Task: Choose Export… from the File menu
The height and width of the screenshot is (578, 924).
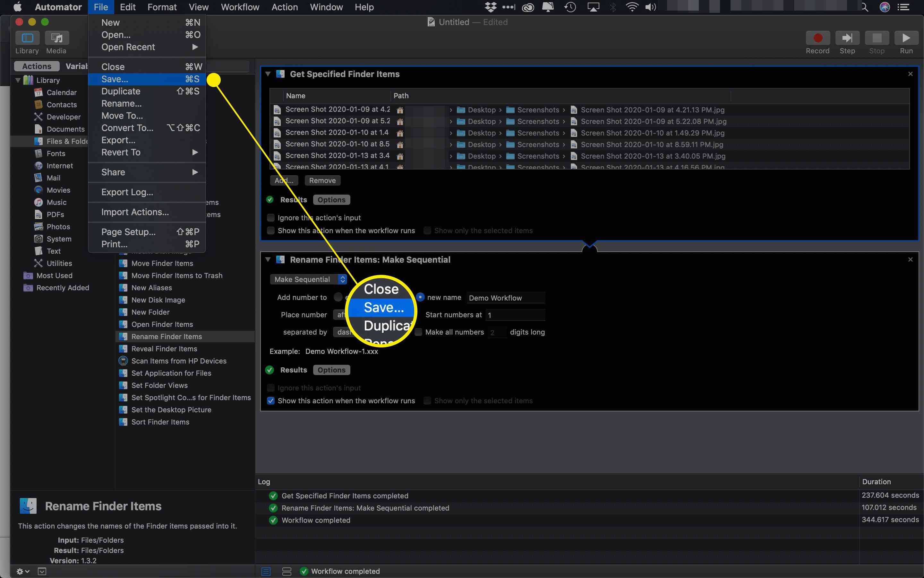Action: (147, 140)
